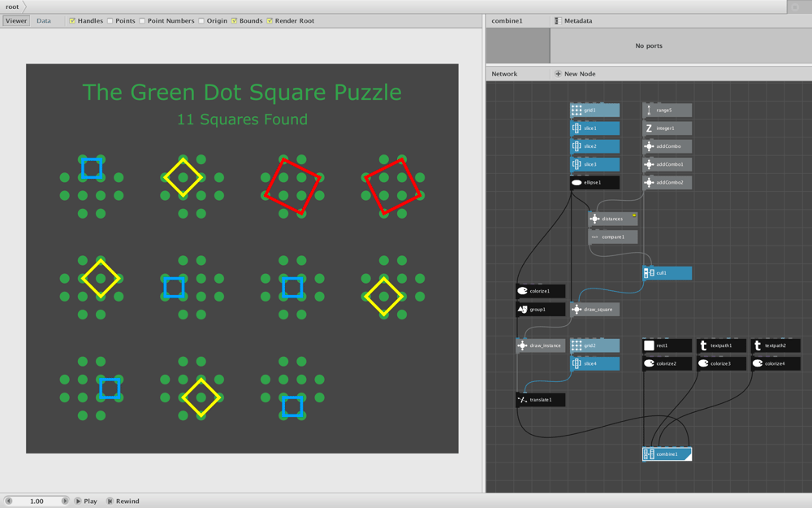This screenshot has height=508, width=812.
Task: Select the compare1 node
Action: (612, 237)
